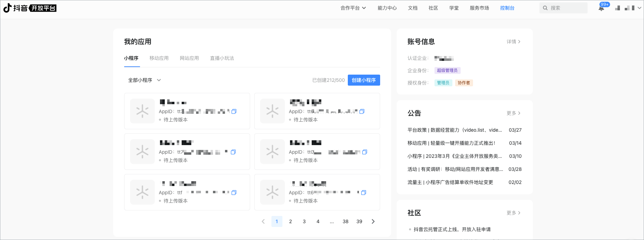Open 详情 link in account info
Viewport: 644px width, 240px height.
click(x=513, y=42)
